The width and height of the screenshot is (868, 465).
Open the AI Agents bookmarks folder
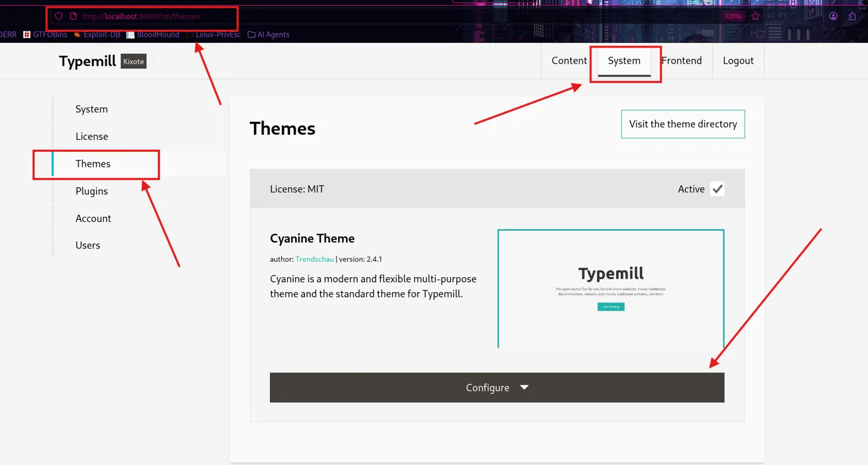[269, 34]
